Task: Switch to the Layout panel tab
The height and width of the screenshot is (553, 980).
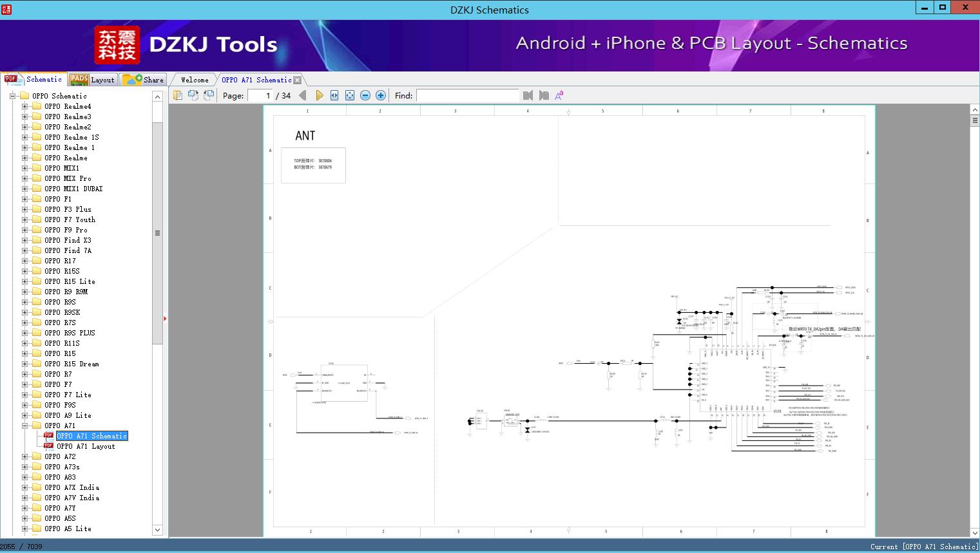Action: point(93,80)
